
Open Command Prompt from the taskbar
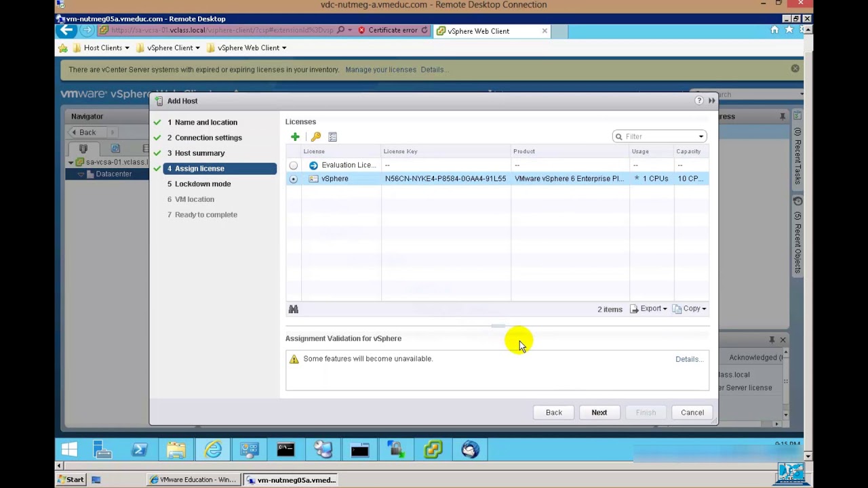pyautogui.click(x=285, y=449)
